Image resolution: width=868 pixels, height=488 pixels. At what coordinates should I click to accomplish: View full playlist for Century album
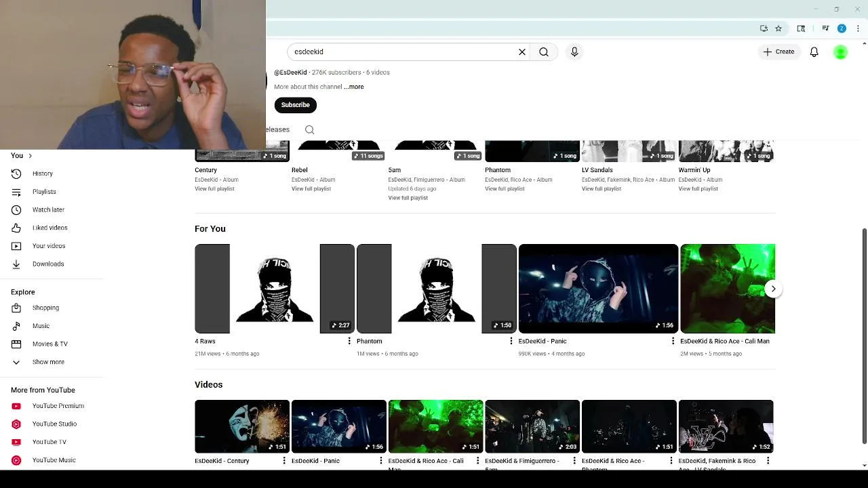[x=214, y=188]
